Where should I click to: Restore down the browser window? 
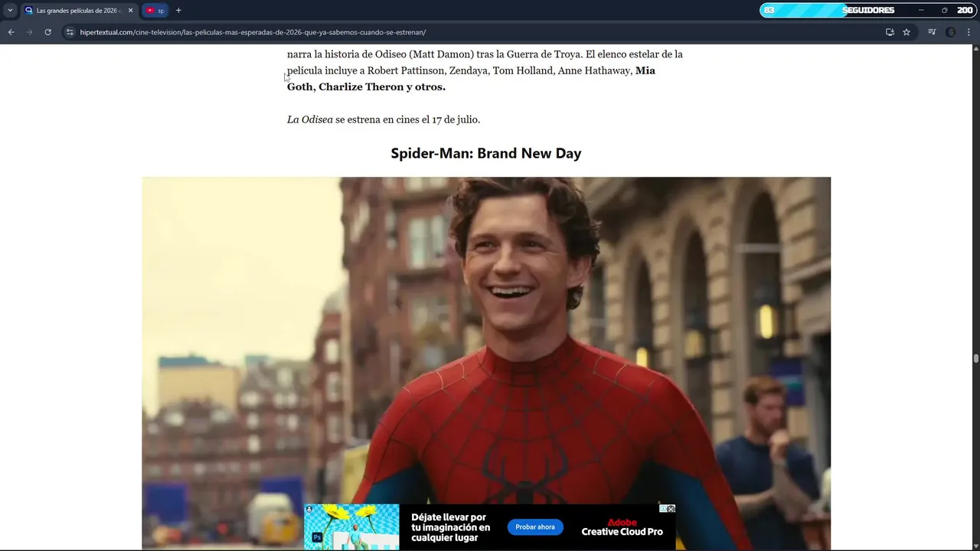(x=945, y=11)
